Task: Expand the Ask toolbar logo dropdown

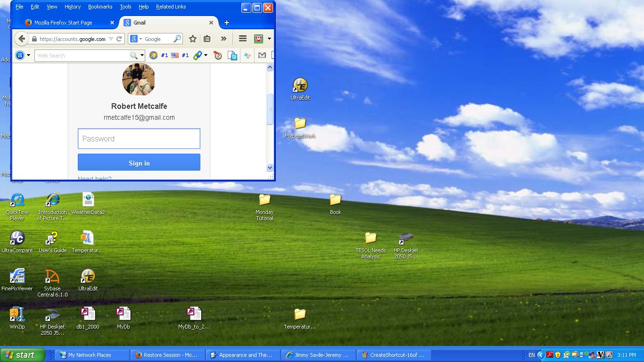Action: tap(28, 56)
